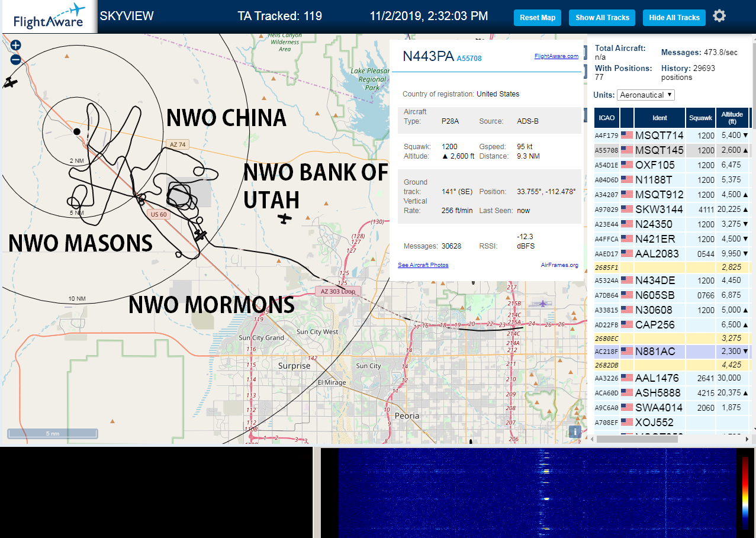Select the MSQT912 aircraft row
The width and height of the screenshot is (756, 538).
coord(673,195)
